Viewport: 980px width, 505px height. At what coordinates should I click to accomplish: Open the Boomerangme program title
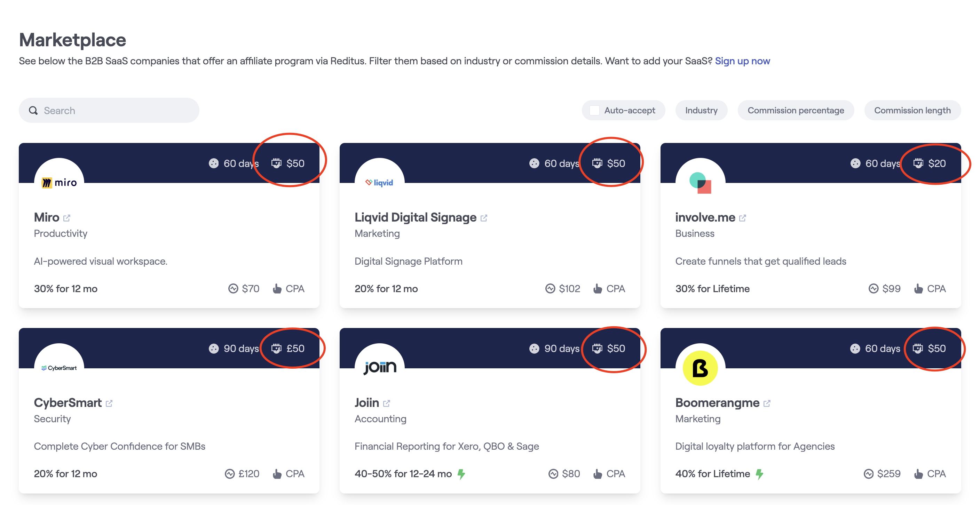717,402
